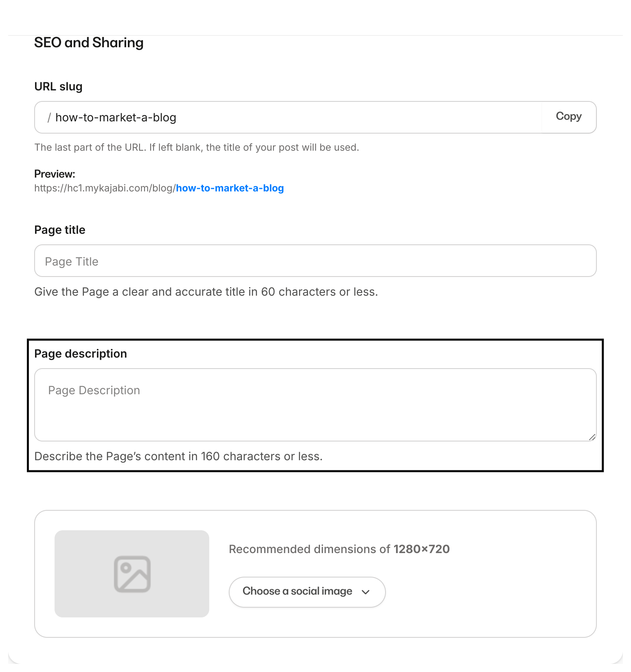Copy the URL slug
631x672 pixels.
tap(569, 116)
